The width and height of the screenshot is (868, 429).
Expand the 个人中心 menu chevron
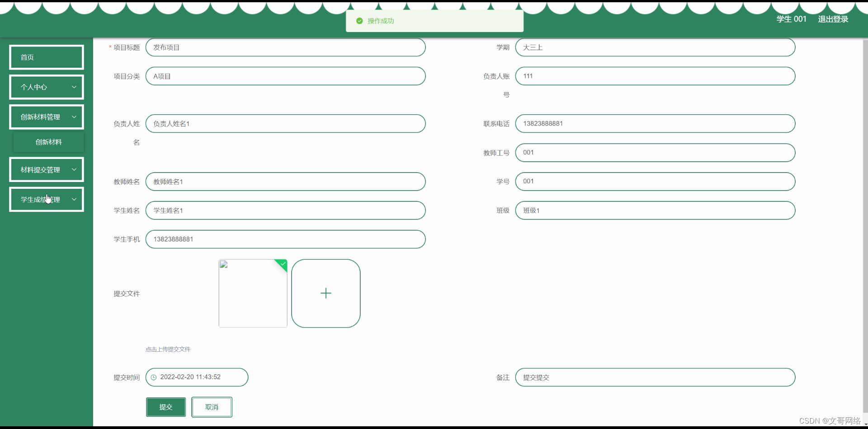point(74,87)
